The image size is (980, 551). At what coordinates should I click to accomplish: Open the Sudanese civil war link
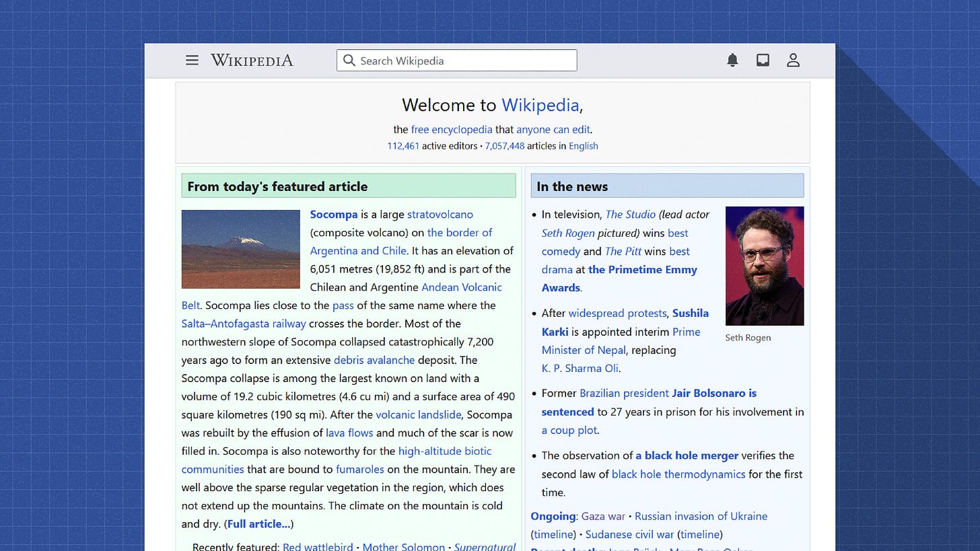coord(629,534)
